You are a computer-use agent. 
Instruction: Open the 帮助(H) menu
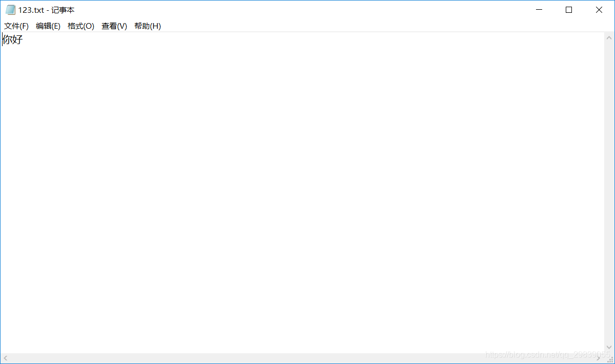tap(148, 26)
